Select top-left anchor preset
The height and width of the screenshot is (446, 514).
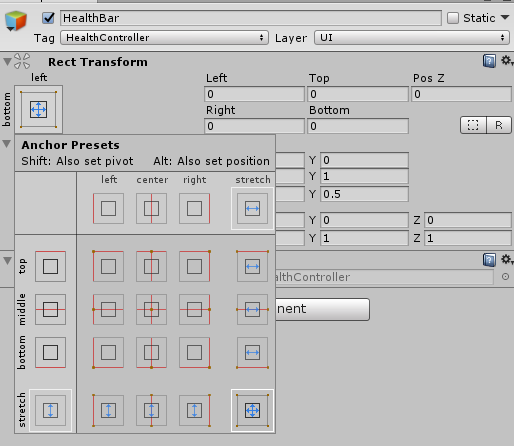tap(108, 266)
